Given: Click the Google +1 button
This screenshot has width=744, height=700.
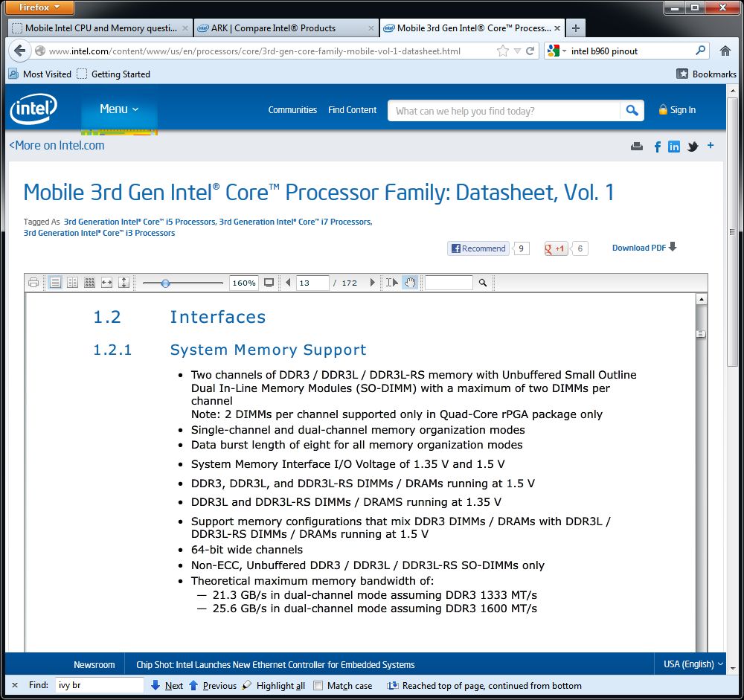Looking at the screenshot, I should tap(556, 248).
